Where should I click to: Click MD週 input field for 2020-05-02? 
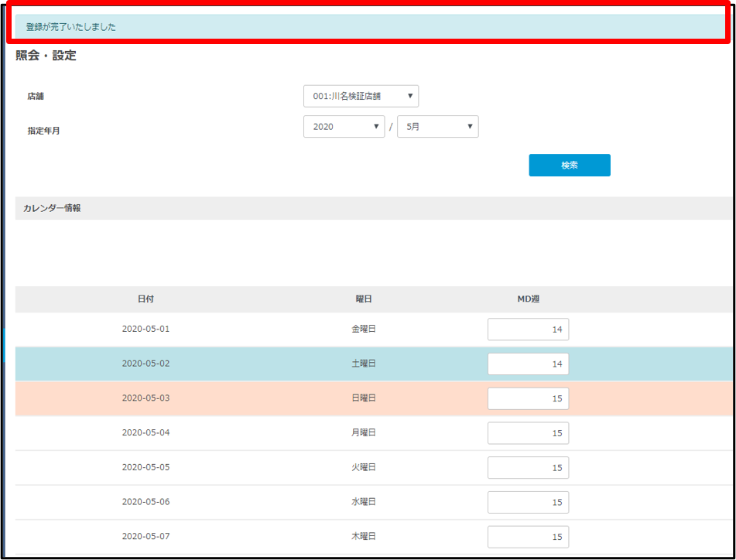click(x=528, y=364)
